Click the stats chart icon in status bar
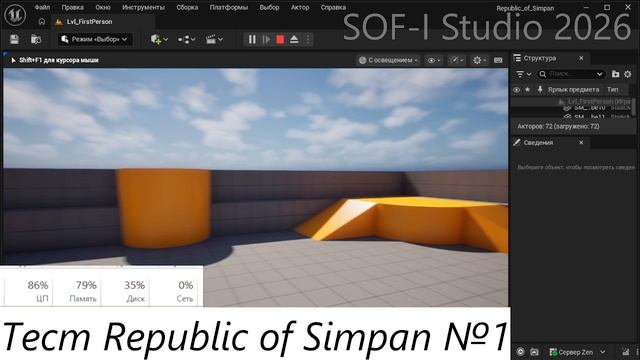This screenshot has width=640, height=360. 625,352
